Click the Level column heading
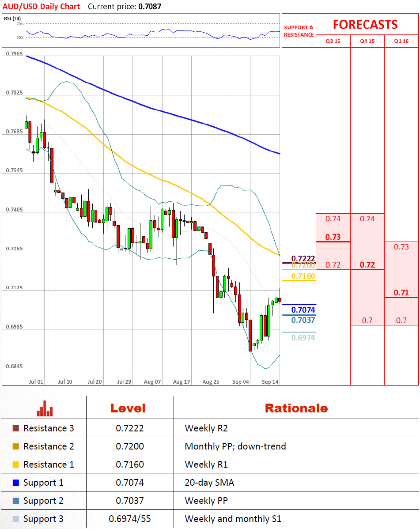Viewport: 420px width, 529px height. click(128, 408)
